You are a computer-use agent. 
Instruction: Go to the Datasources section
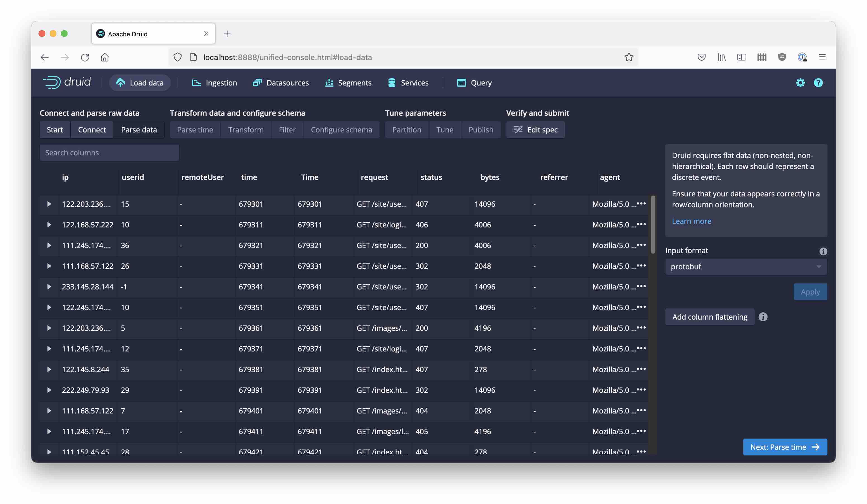tap(281, 83)
